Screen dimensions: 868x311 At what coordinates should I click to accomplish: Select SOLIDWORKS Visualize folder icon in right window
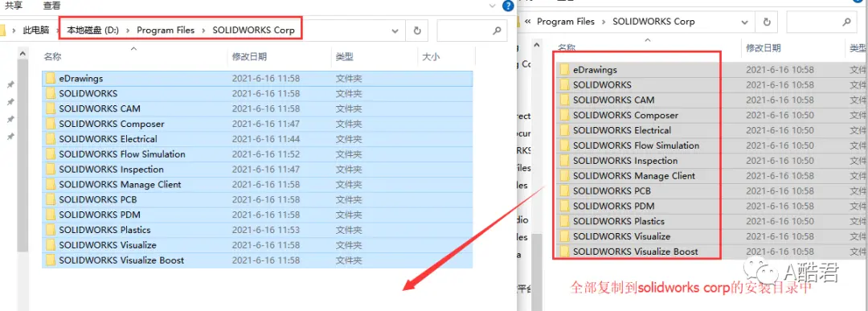tap(565, 236)
